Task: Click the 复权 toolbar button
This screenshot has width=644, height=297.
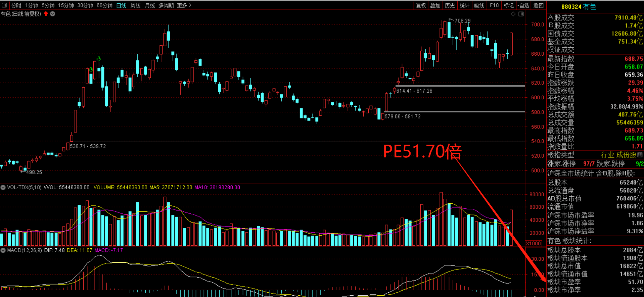Action: pos(421,5)
